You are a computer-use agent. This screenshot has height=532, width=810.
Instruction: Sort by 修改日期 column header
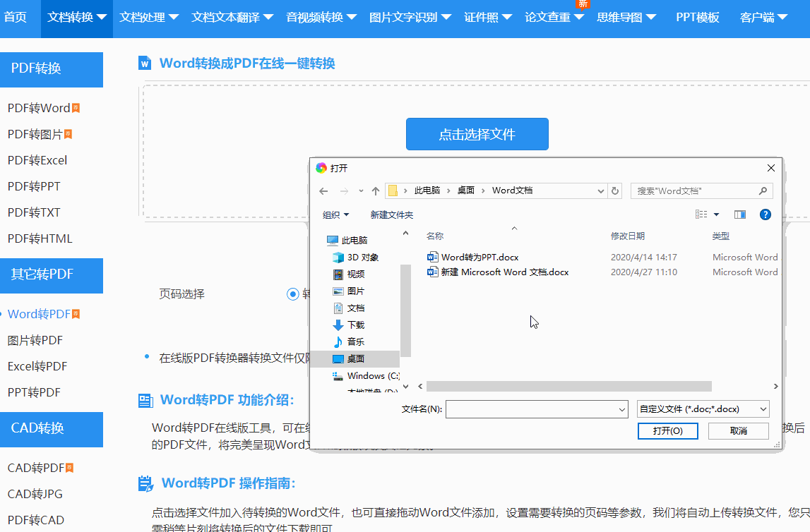[627, 236]
